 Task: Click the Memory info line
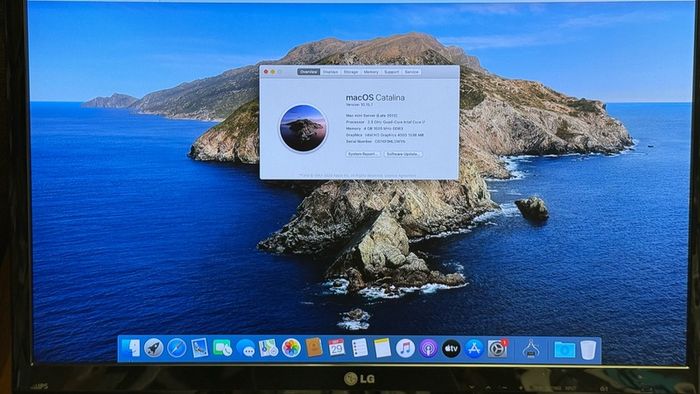point(375,129)
